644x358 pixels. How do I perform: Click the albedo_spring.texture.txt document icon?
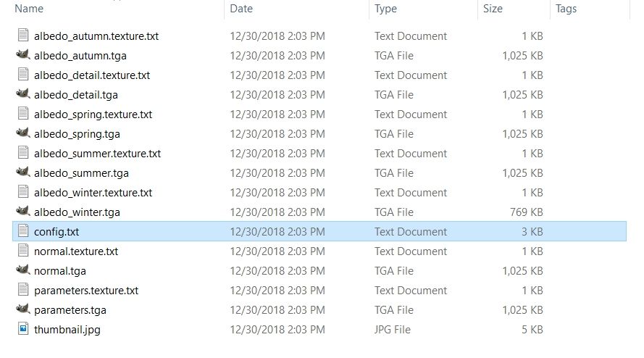tap(22, 115)
